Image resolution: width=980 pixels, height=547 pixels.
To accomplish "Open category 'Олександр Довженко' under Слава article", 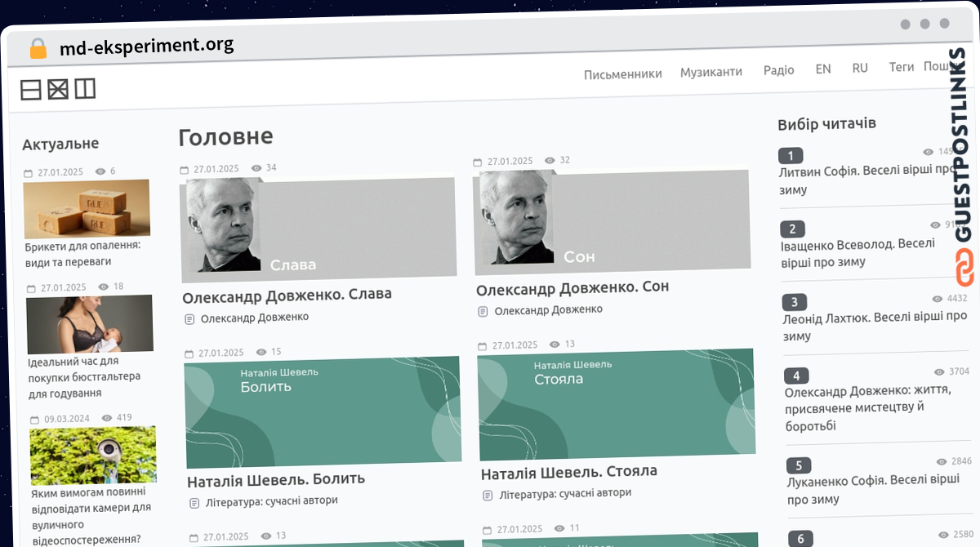I will click(255, 318).
